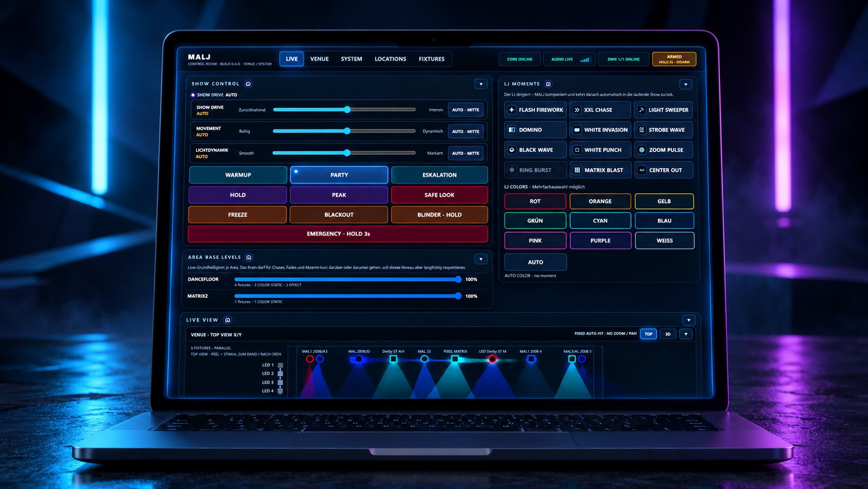Open the view dropdown next to the 3D button

(x=686, y=334)
